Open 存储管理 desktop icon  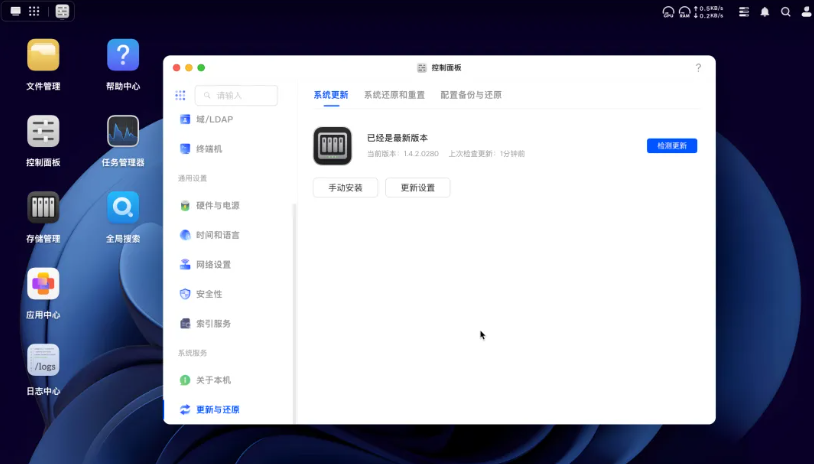click(43, 208)
